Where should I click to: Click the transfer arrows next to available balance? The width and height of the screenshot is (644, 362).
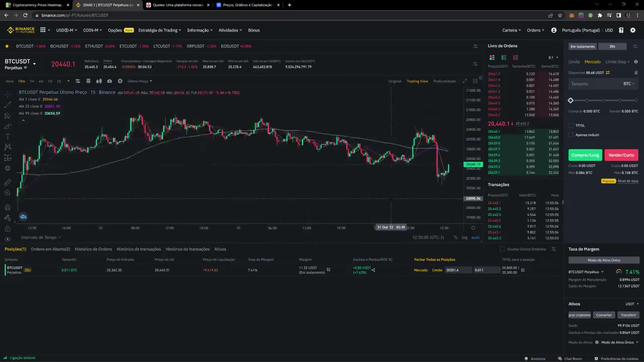(608, 72)
